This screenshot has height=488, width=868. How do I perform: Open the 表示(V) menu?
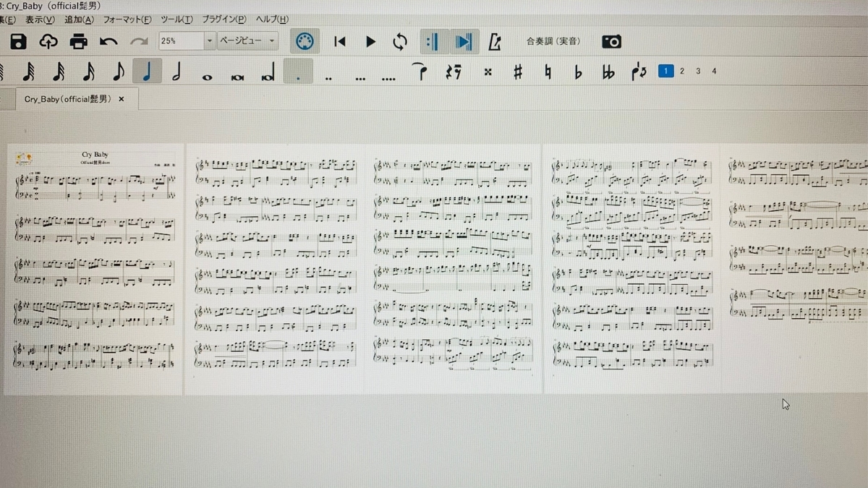click(40, 19)
